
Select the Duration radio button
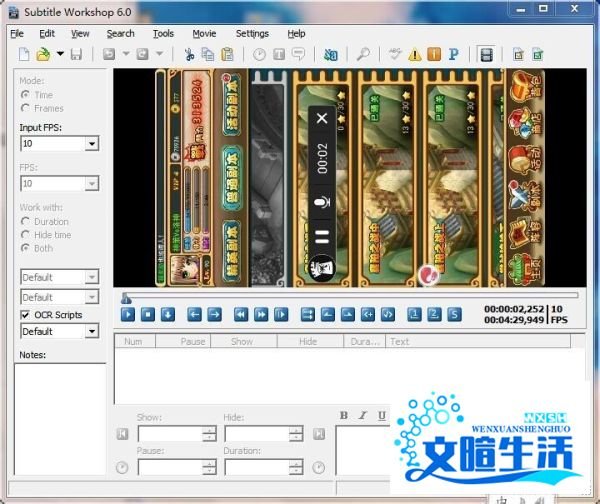coord(25,222)
